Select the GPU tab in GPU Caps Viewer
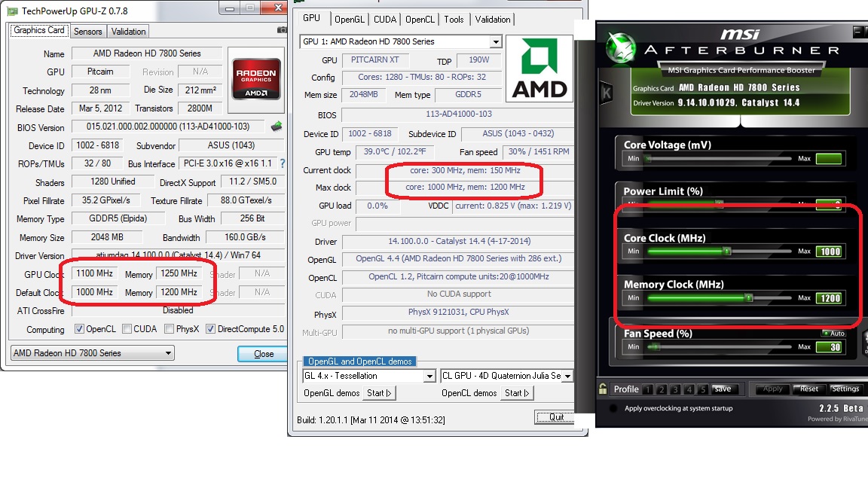The height and width of the screenshot is (488, 868). (312, 18)
